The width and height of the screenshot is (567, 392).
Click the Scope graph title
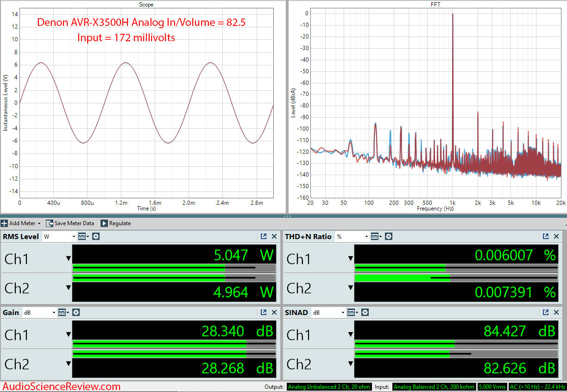coord(146,5)
